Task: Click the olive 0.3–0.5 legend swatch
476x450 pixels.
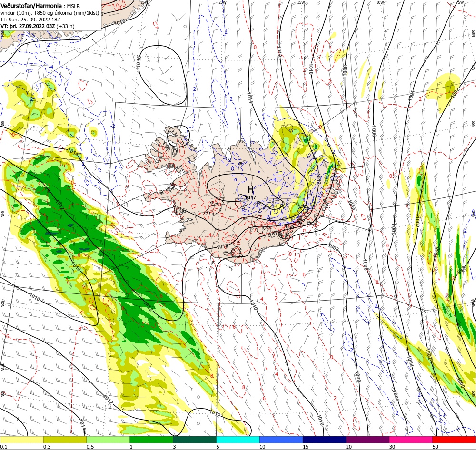Action: click(65, 440)
